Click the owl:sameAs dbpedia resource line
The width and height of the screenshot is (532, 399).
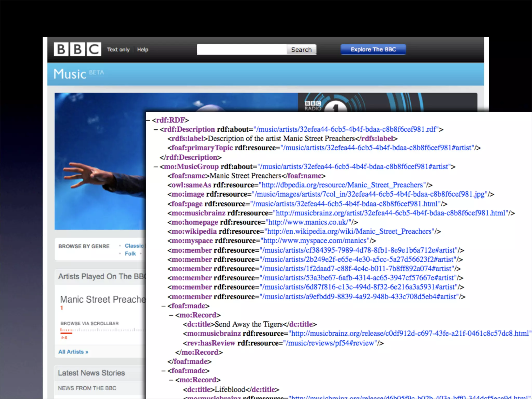point(300,185)
